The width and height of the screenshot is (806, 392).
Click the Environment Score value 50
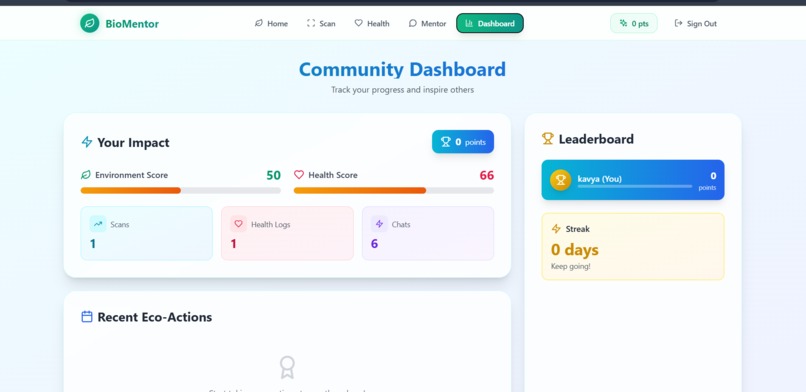273,175
